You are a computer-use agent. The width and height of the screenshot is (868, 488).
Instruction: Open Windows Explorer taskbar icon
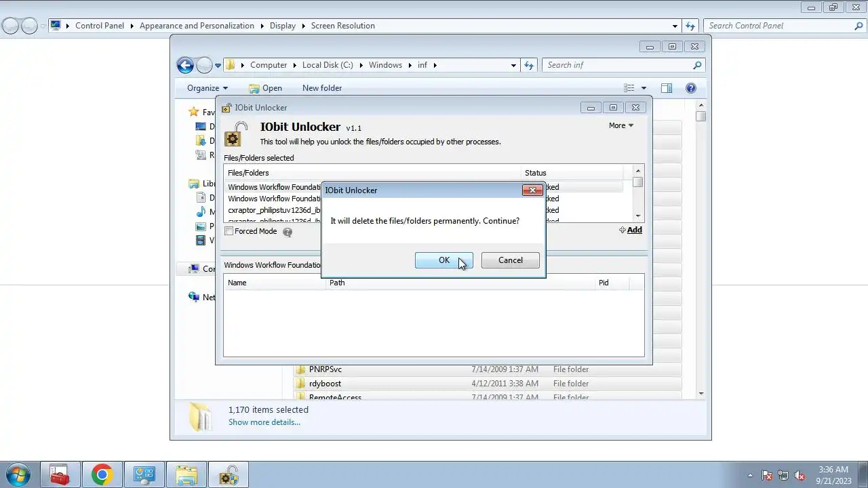point(186,475)
